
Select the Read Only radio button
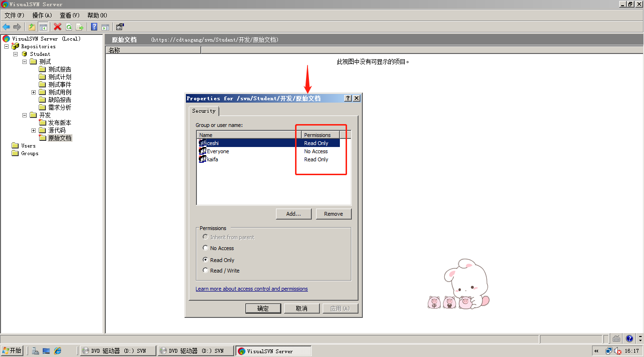tap(205, 260)
